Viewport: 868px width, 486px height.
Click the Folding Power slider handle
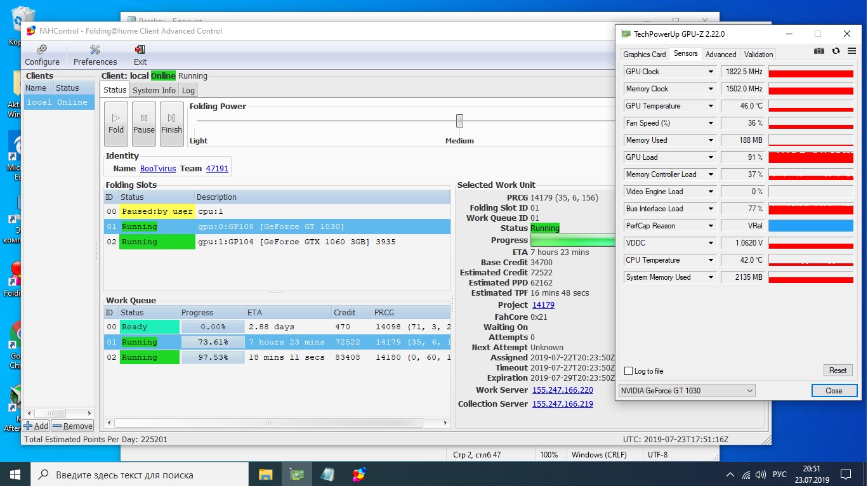[459, 121]
